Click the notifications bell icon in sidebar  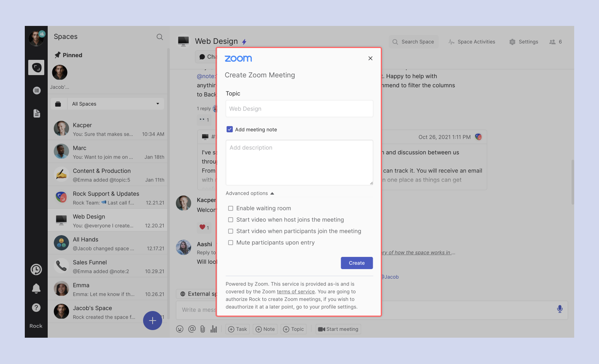(x=36, y=289)
